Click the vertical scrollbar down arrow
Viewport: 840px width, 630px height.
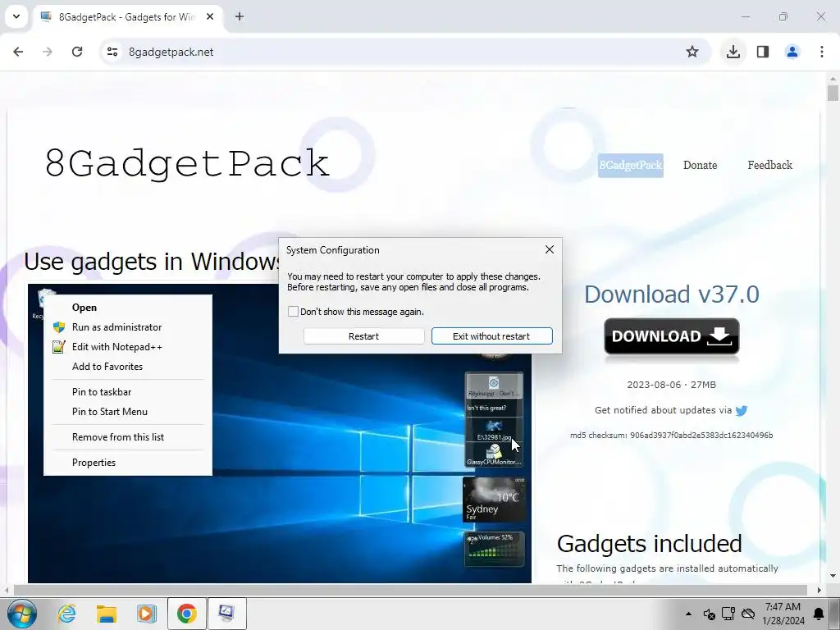pos(833,577)
